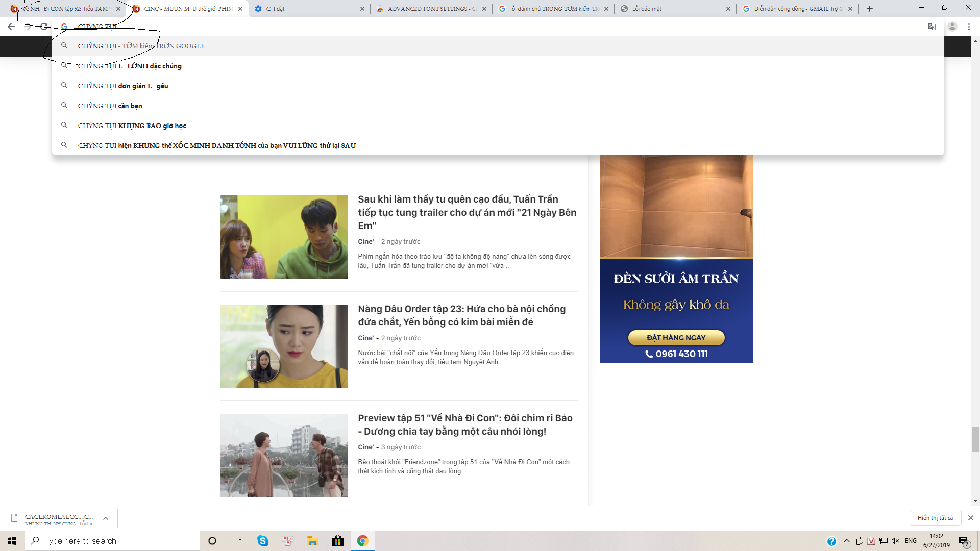Select search suggestion CHỸNG TỤI cần bạn

(110, 106)
